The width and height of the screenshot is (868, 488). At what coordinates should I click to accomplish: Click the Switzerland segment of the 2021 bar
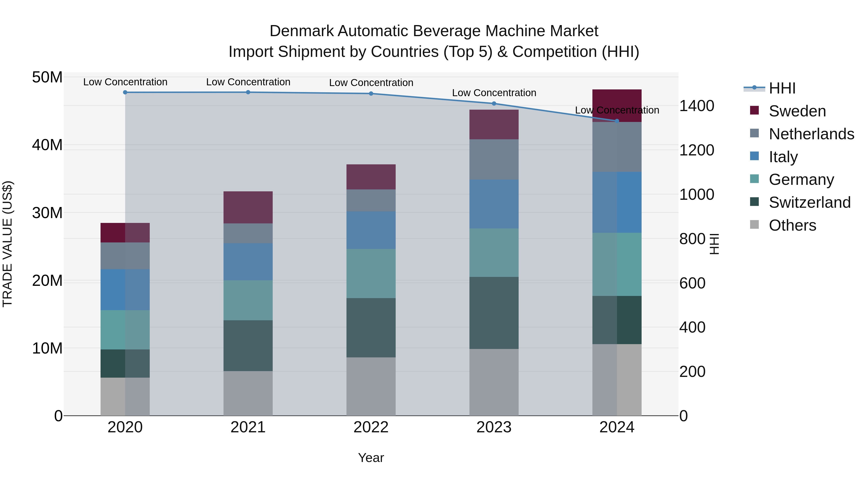pos(248,346)
